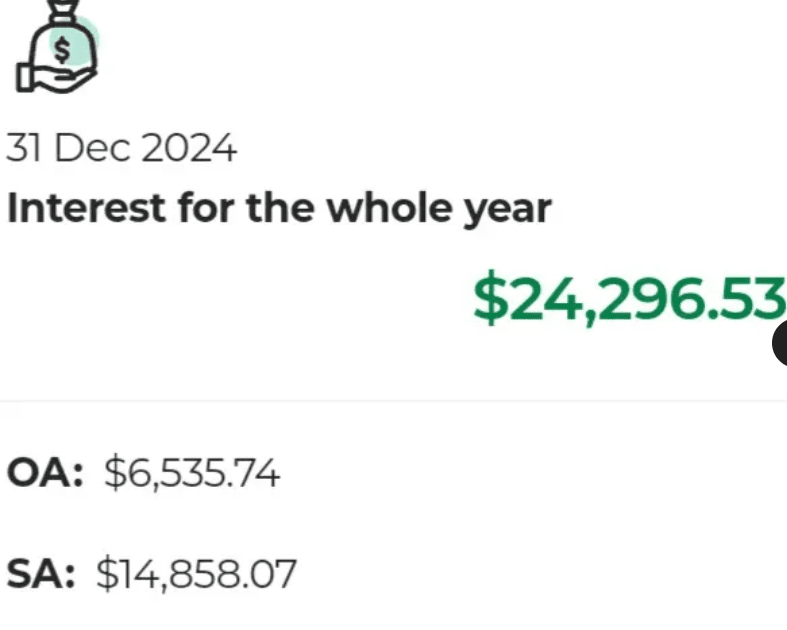
Task: Click the word Interest in the heading
Action: pos(86,207)
